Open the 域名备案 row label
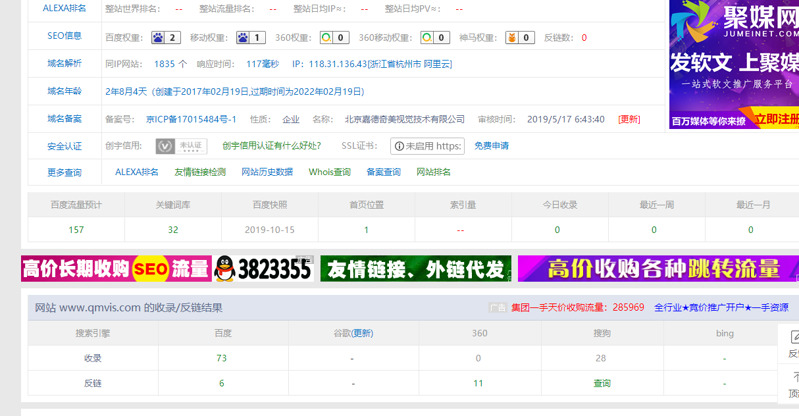The height and width of the screenshot is (416, 799). 64,119
